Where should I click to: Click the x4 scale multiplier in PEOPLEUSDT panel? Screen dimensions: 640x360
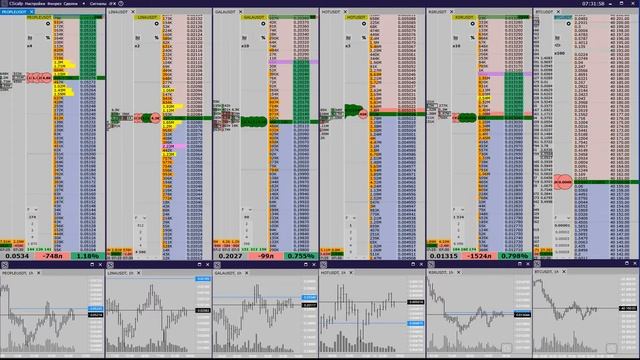click(x=30, y=46)
